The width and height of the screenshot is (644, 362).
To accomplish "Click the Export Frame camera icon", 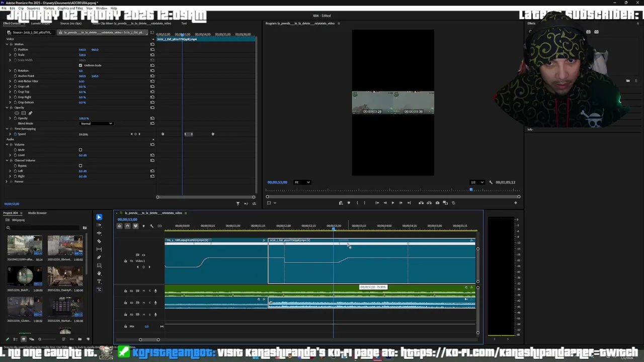I will [x=437, y=203].
